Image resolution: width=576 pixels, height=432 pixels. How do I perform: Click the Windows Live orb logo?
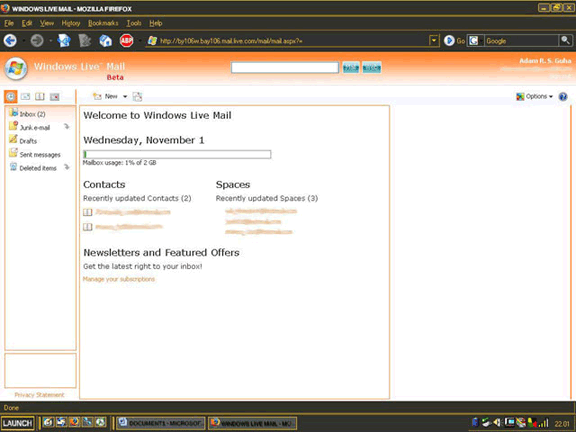[16, 68]
